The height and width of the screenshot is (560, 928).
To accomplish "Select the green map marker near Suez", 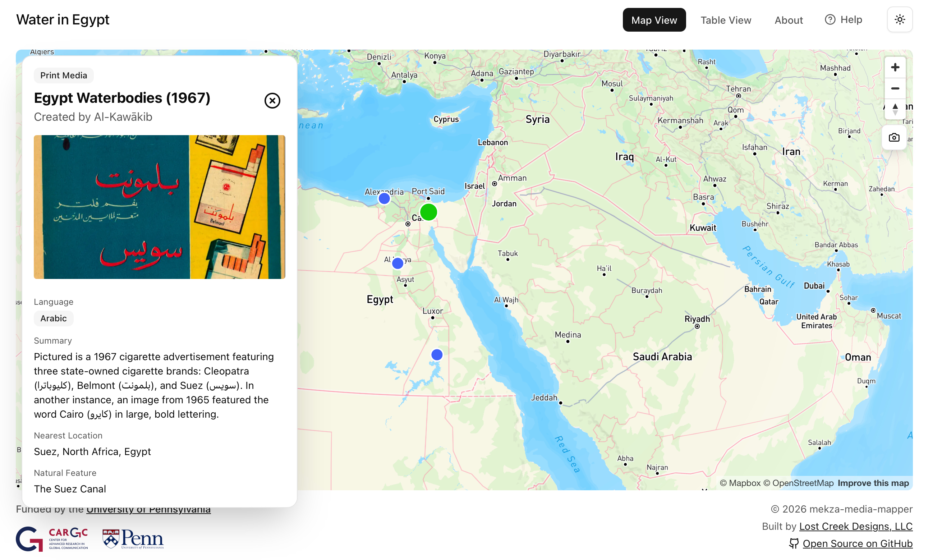I will coord(428,212).
